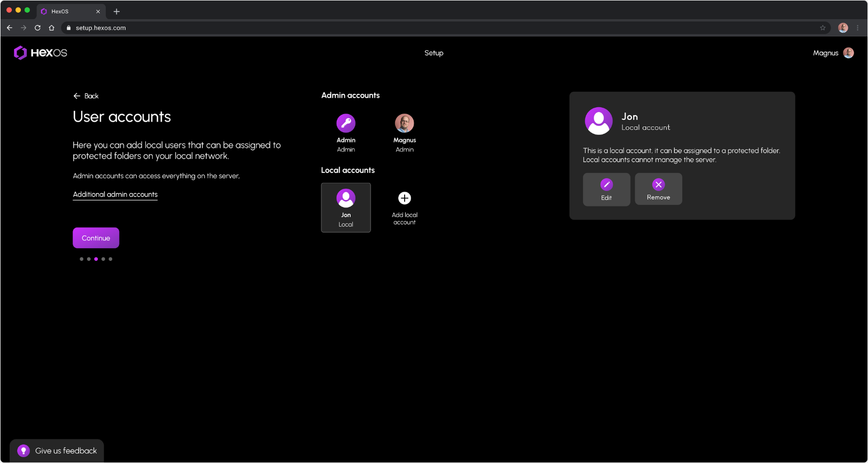Click the Continue button
Image resolution: width=868 pixels, height=463 pixels.
(x=96, y=238)
